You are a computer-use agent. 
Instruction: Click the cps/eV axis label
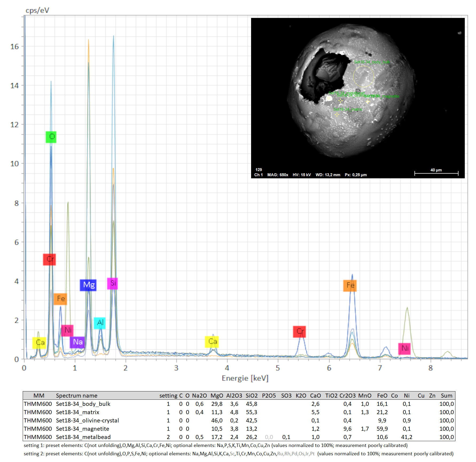click(x=37, y=10)
